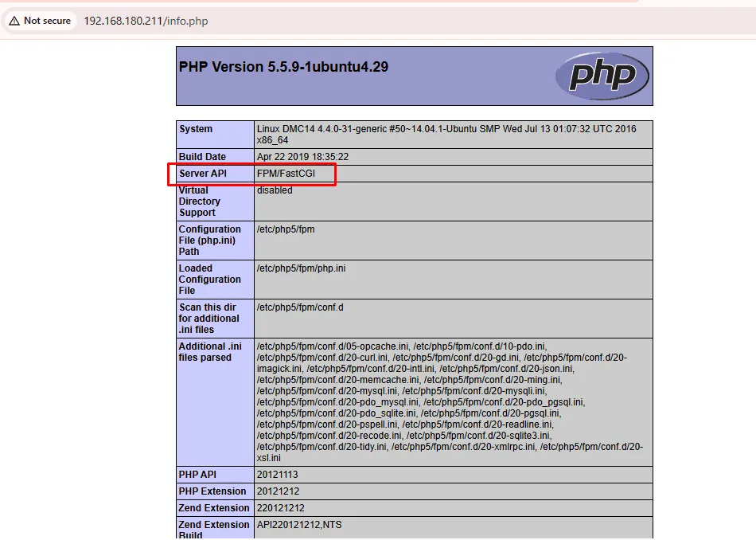The width and height of the screenshot is (756, 540).
Task: Select the Build Date label cell
Action: point(202,157)
